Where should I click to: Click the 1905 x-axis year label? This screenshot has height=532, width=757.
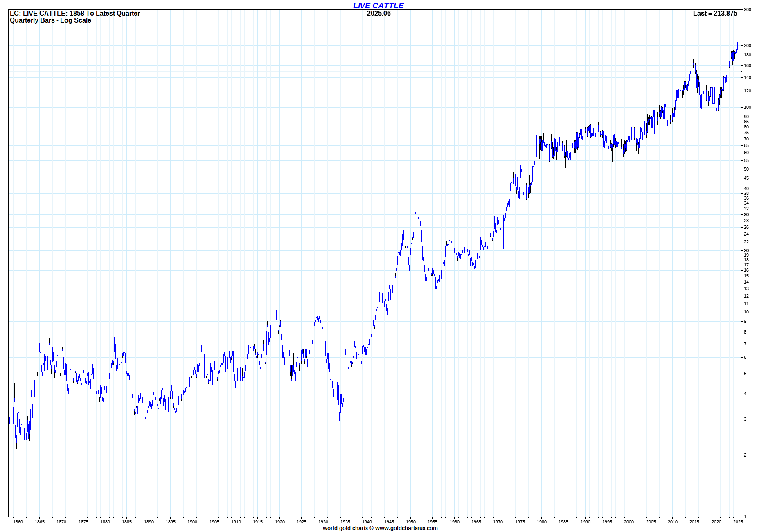tap(214, 521)
